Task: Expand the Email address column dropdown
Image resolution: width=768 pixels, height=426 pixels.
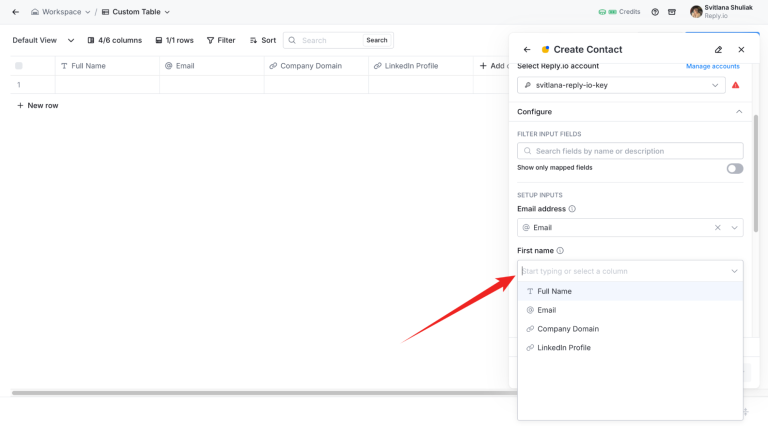Action: click(x=734, y=228)
